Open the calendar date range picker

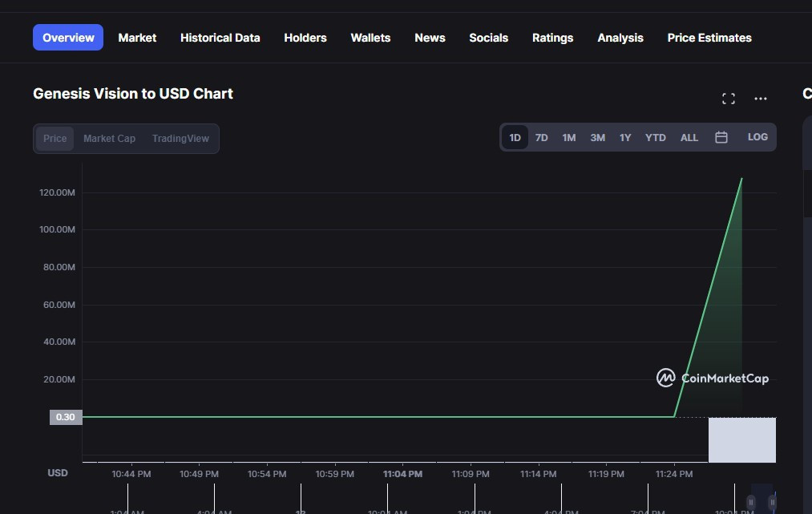[x=721, y=137]
